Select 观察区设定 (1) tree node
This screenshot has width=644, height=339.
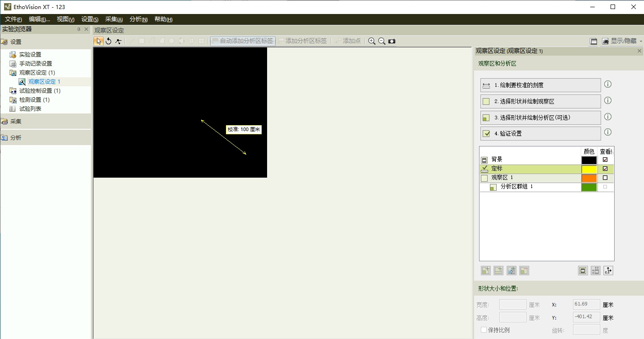tap(37, 73)
